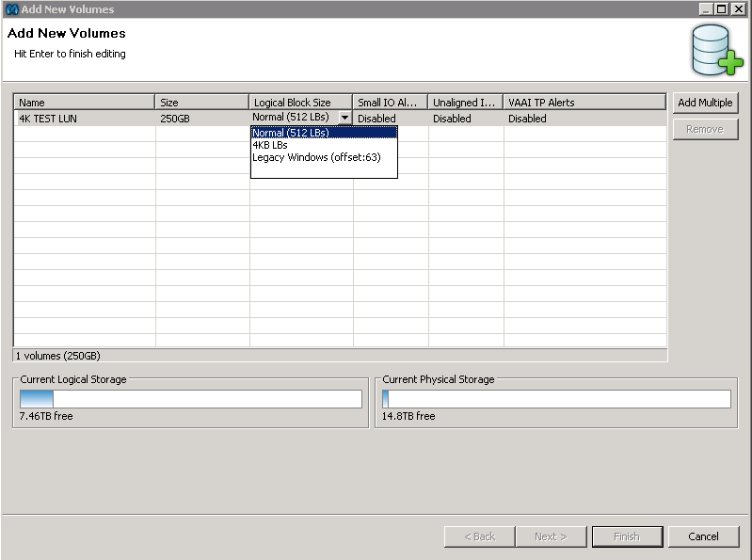
Task: Click the Current Logical Storage bar
Action: [190, 399]
